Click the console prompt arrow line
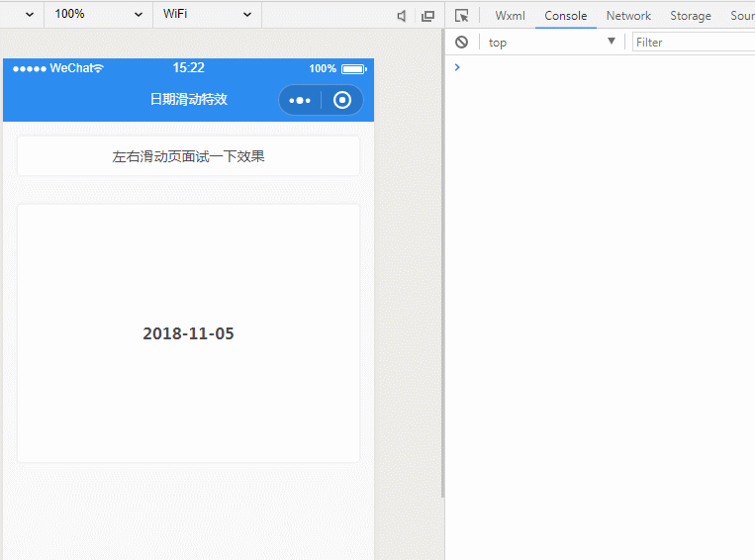This screenshot has height=560, width=755. (457, 67)
